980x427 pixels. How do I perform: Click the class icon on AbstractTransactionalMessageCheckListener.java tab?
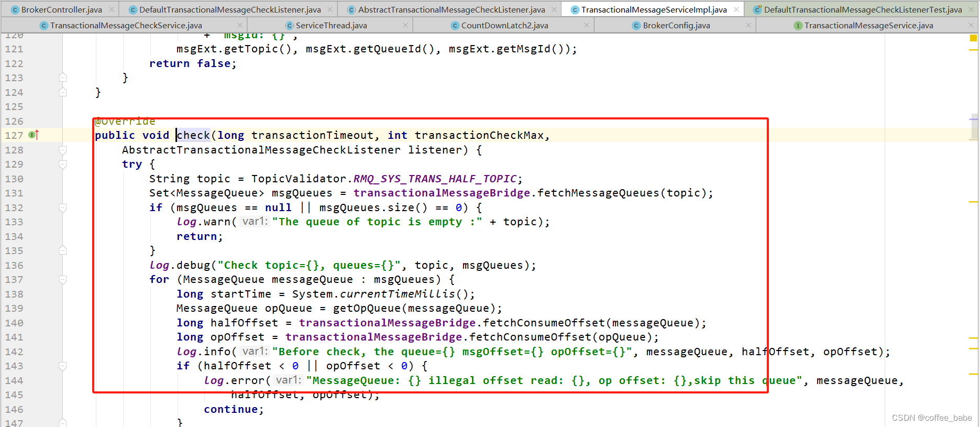(x=351, y=9)
